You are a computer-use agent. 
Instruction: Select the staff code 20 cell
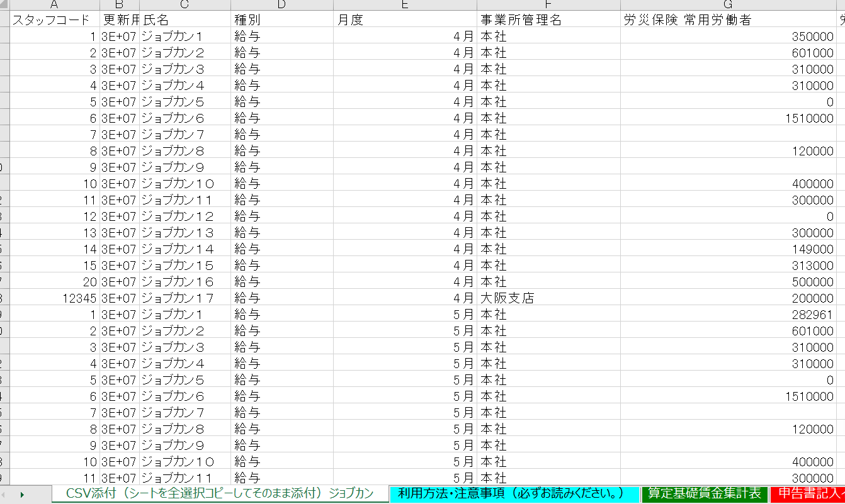tap(55, 281)
